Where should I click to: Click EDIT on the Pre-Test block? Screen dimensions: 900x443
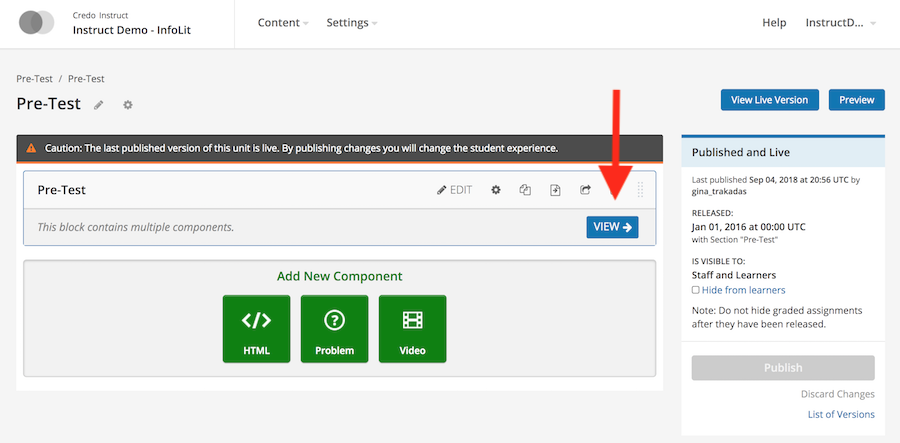tap(455, 190)
